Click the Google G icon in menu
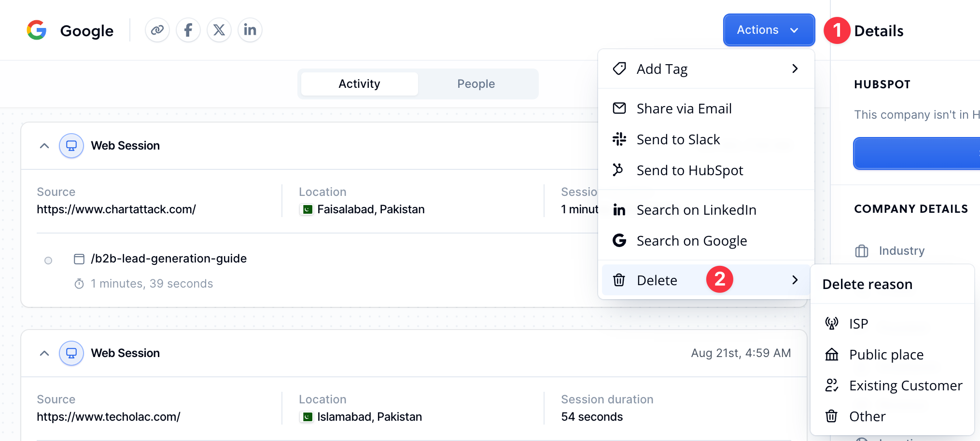Viewport: 980px width, 441px height. click(x=619, y=240)
